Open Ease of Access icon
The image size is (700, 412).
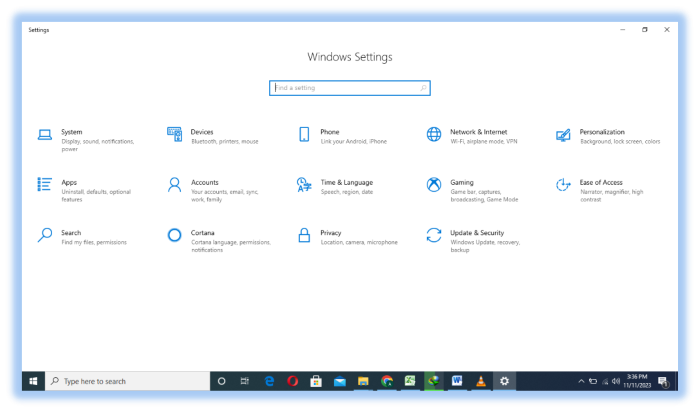pyautogui.click(x=563, y=184)
